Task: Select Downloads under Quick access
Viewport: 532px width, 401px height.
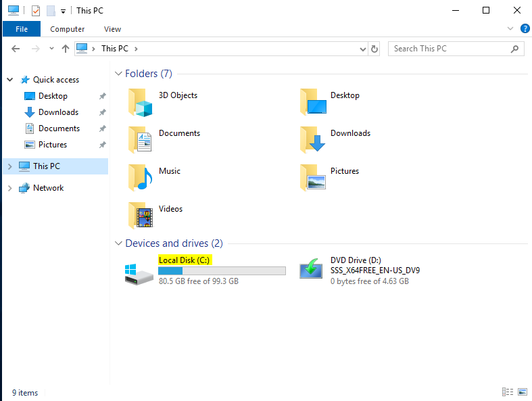Action: pos(58,112)
